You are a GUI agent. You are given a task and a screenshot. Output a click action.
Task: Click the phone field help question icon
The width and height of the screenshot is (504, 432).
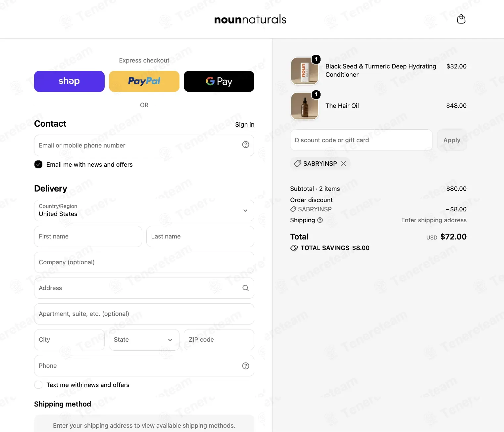click(x=245, y=366)
